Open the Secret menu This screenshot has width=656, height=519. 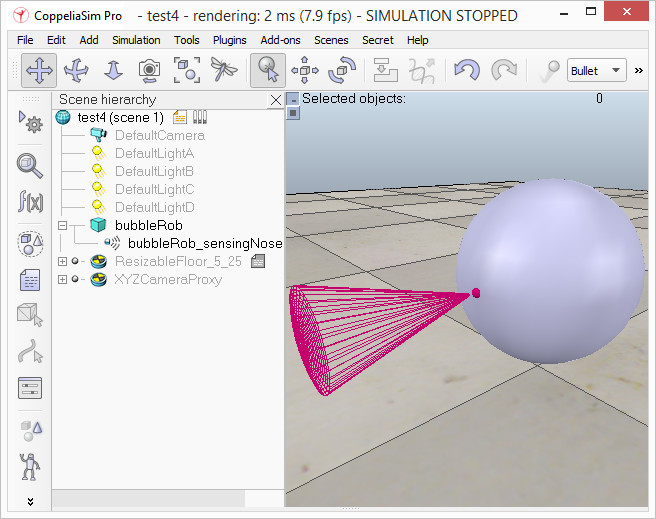pos(378,40)
